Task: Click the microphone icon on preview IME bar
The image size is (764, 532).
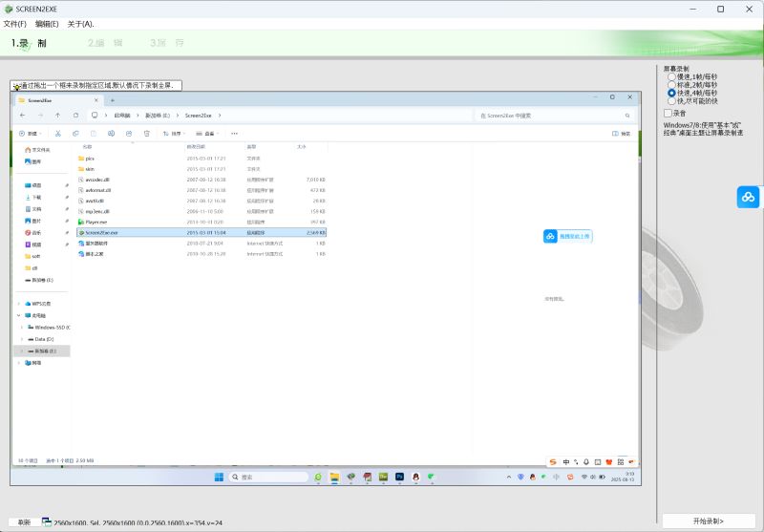Action: 586,462
